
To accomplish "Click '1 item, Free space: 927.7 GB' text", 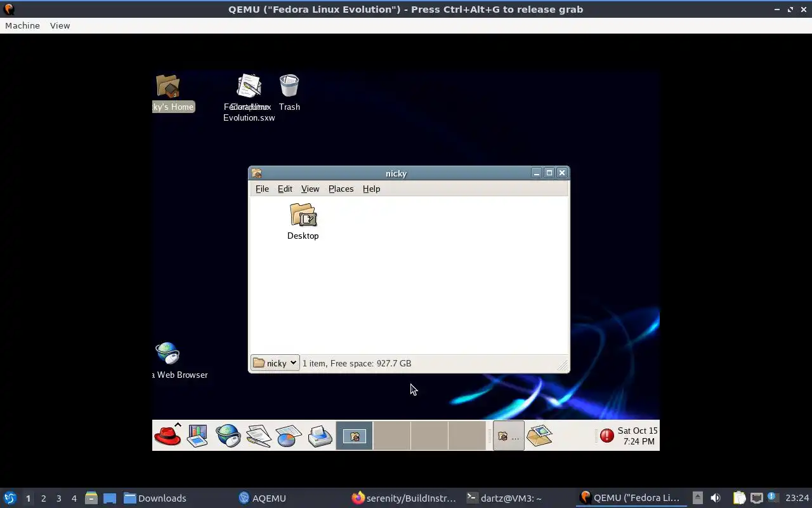I will (x=357, y=363).
